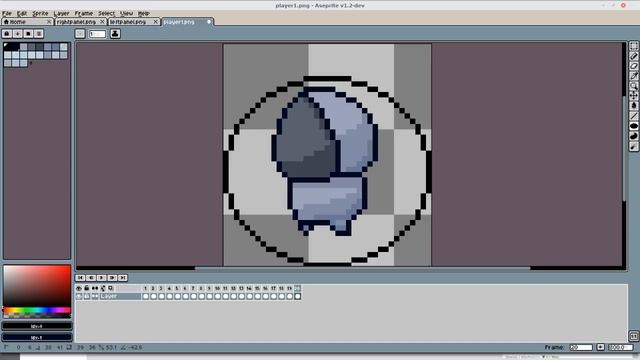Select the Rectangular Marquee tool
This screenshot has height=360, width=640.
[x=633, y=46]
